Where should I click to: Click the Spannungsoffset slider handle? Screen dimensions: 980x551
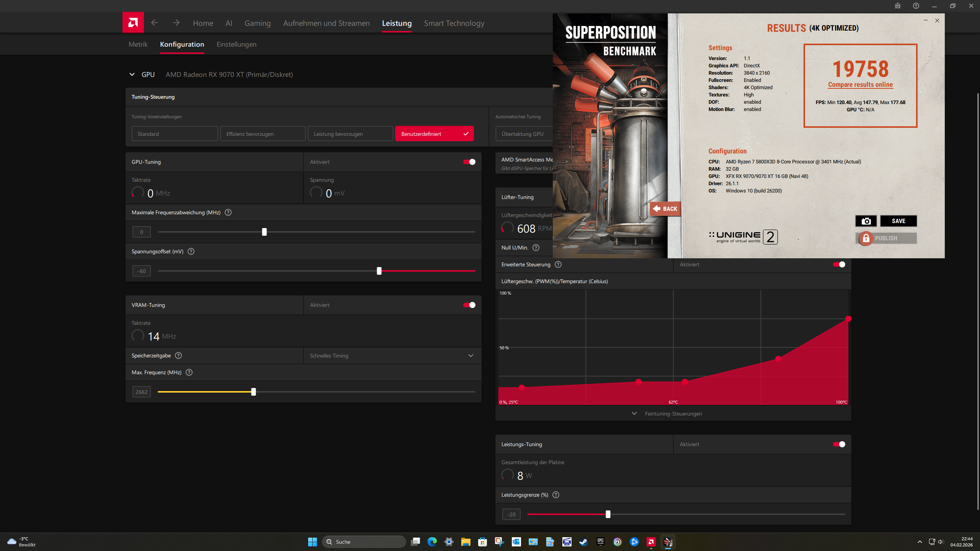click(x=379, y=271)
